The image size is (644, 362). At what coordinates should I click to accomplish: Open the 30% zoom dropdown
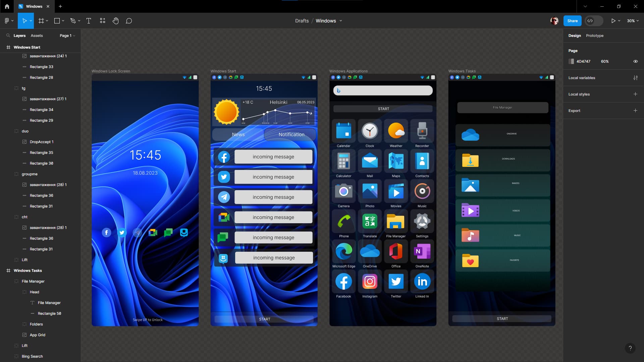pyautogui.click(x=633, y=21)
